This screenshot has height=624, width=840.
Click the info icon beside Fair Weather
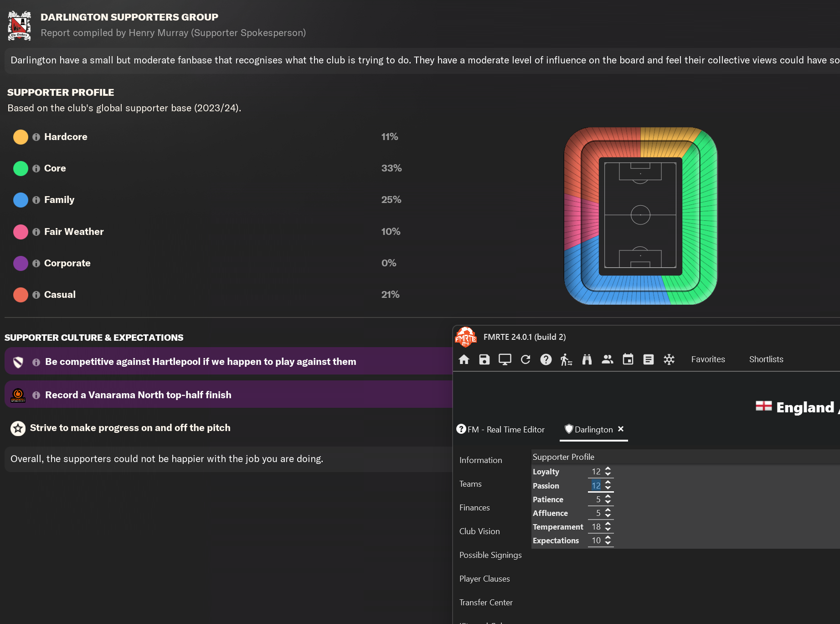pos(36,232)
